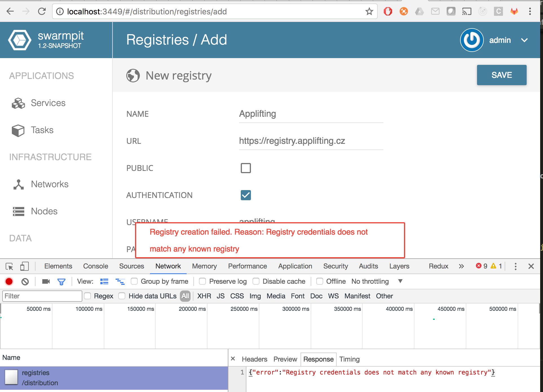
Task: Open the network request filter icon
Action: pyautogui.click(x=61, y=281)
